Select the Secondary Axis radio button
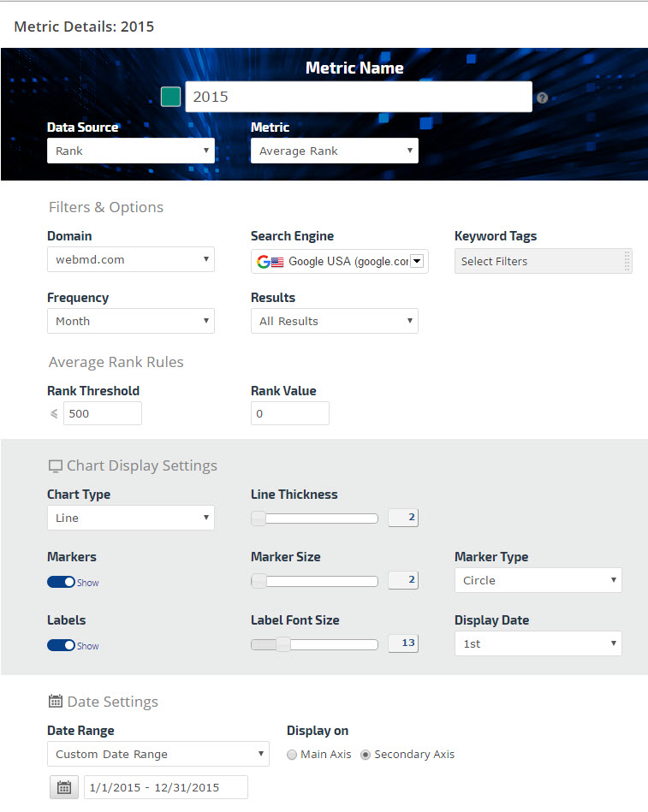648x812 pixels. (366, 755)
